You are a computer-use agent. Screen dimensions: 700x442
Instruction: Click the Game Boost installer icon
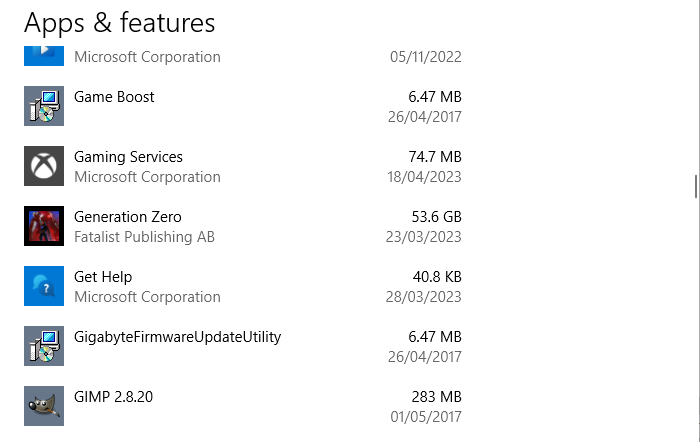tap(44, 106)
